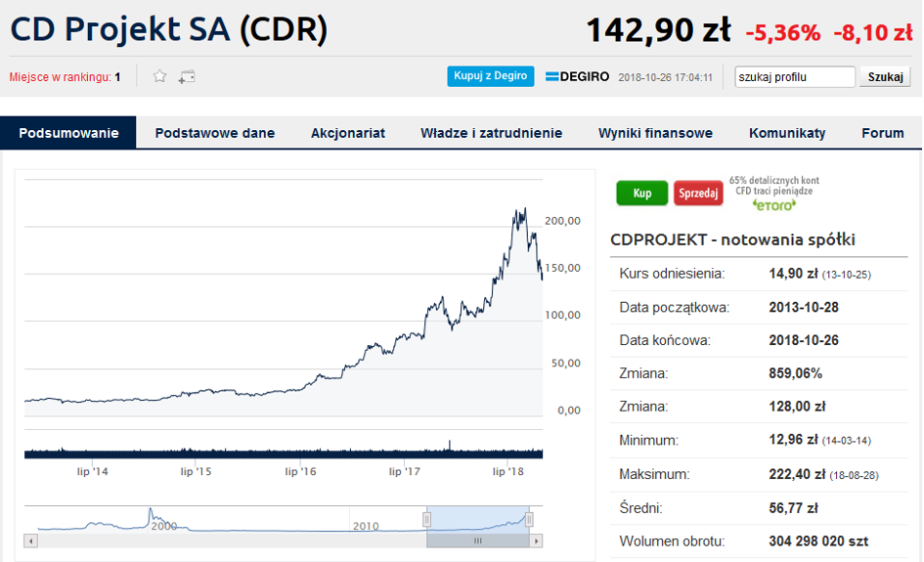Switch to the Komunikaty tab
Image resolution: width=924 pixels, height=562 pixels.
pos(787,133)
